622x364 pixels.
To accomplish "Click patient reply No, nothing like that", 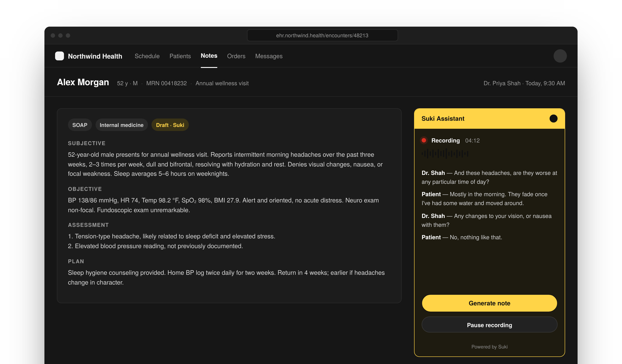I will [x=462, y=237].
